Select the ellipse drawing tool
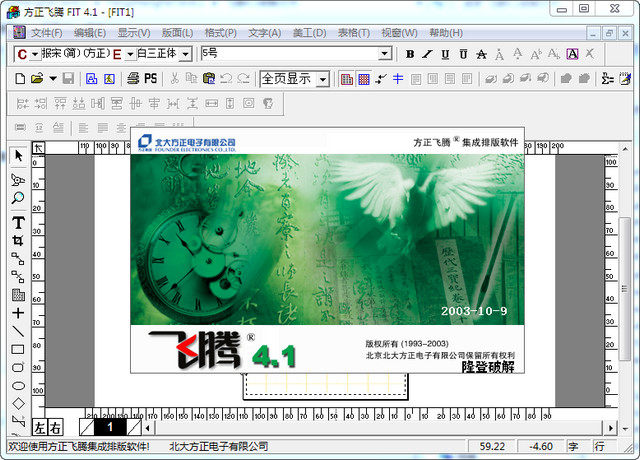The height and width of the screenshot is (460, 640). tap(18, 385)
